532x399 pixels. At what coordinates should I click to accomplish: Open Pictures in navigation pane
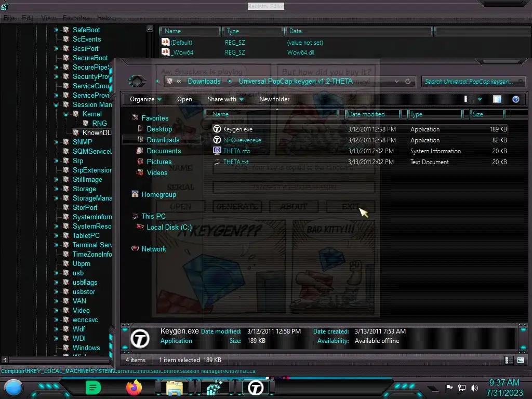pyautogui.click(x=159, y=162)
